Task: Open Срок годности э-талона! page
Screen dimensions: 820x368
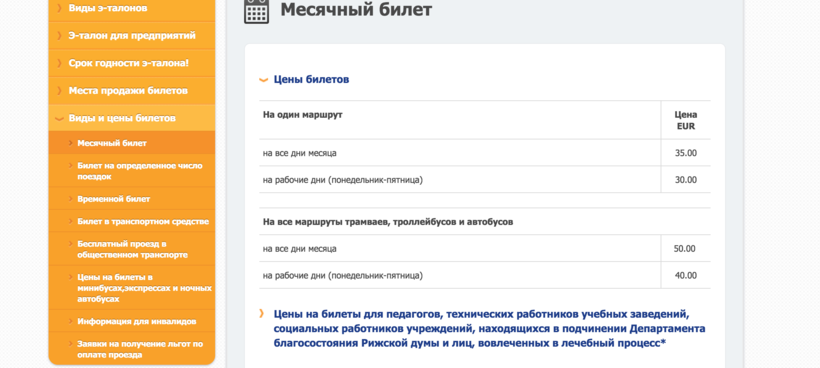Action: [x=132, y=63]
